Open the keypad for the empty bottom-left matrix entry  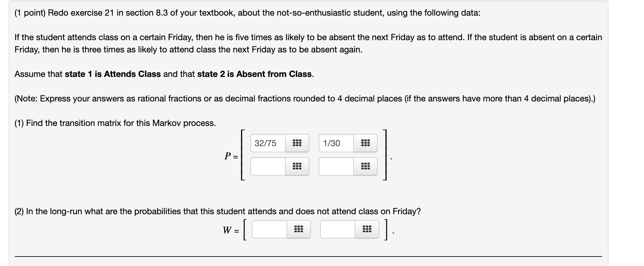pos(297,166)
